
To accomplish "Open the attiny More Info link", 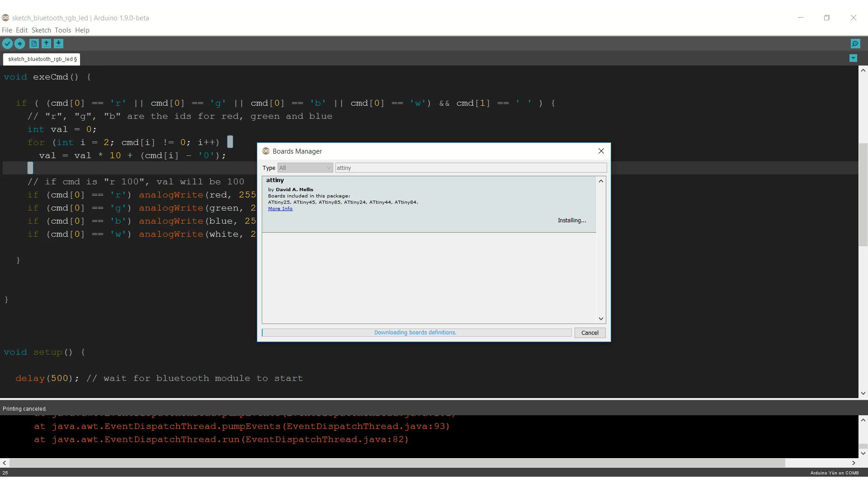I will pos(280,209).
